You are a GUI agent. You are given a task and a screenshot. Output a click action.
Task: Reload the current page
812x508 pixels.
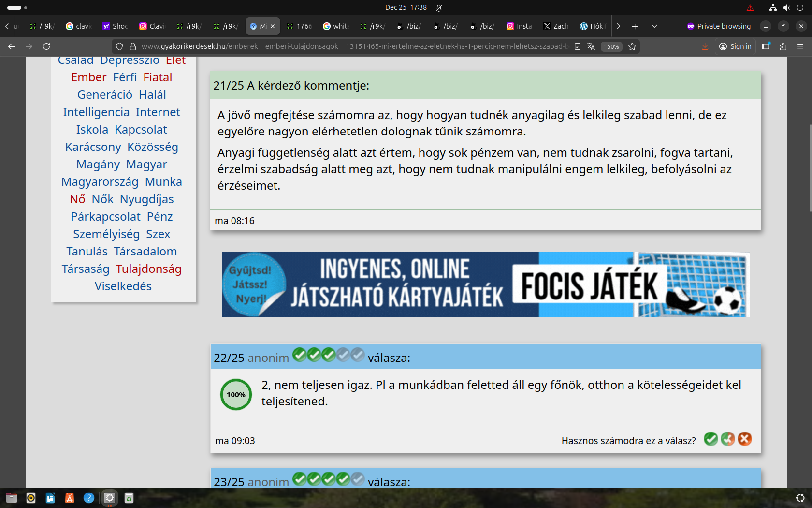click(46, 46)
